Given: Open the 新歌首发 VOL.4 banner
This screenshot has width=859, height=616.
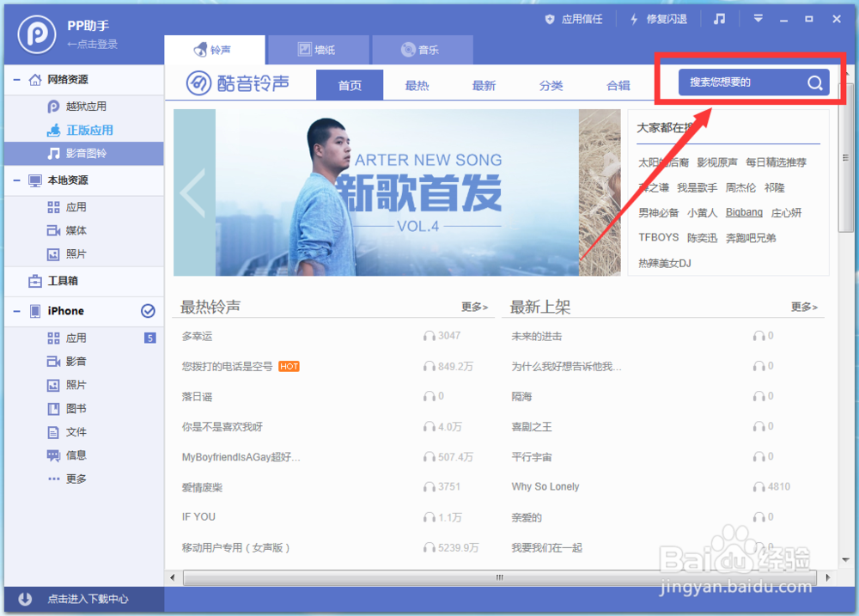Looking at the screenshot, I should click(x=397, y=192).
